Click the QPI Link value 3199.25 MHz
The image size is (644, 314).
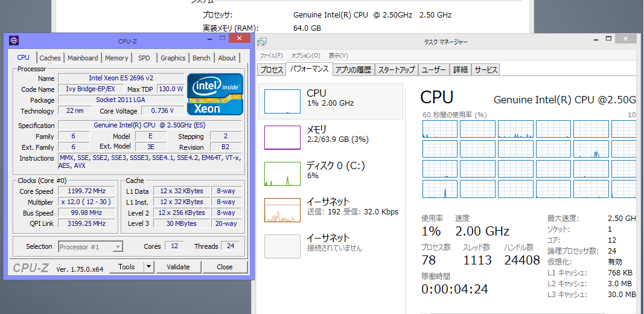click(87, 223)
